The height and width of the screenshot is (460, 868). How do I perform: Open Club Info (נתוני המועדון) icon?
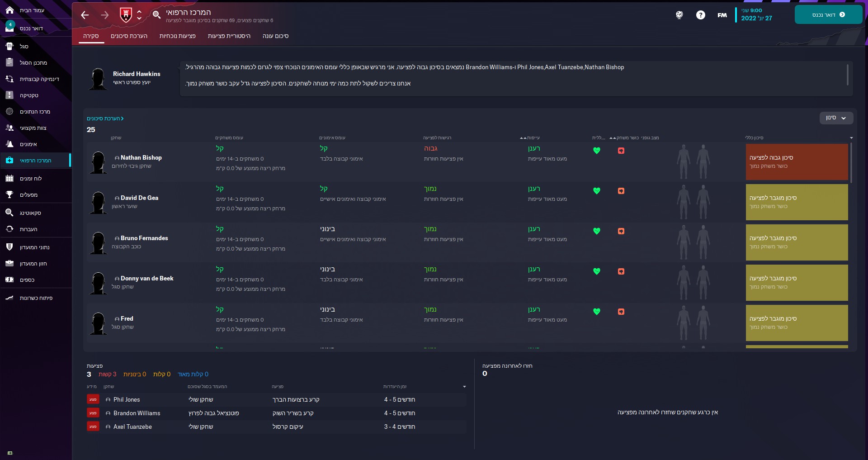(x=9, y=247)
